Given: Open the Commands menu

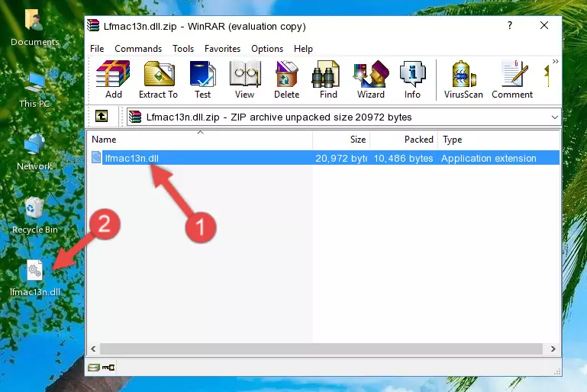Looking at the screenshot, I should [138, 49].
